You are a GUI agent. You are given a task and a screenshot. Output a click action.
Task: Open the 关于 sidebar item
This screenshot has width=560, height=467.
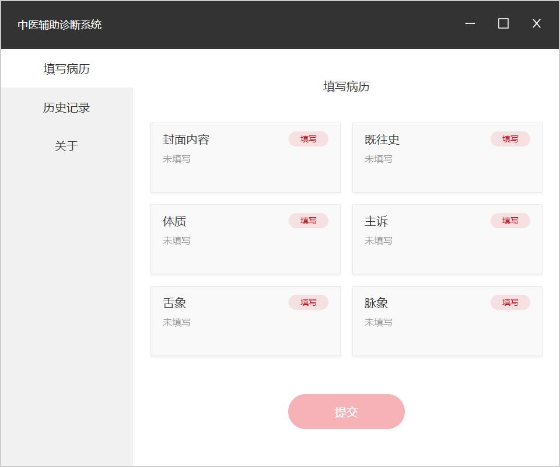66,146
